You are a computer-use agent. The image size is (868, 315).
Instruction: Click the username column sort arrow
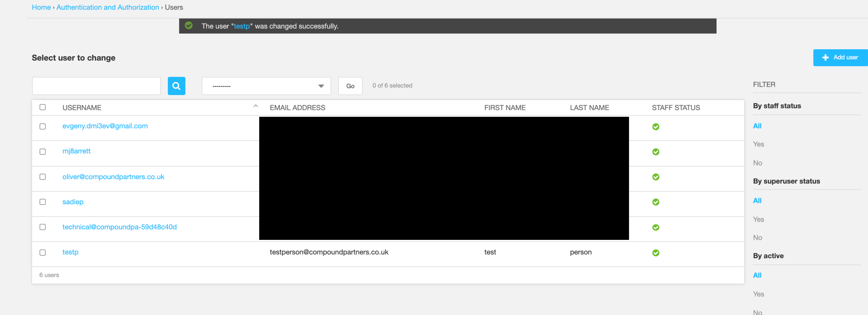(255, 106)
